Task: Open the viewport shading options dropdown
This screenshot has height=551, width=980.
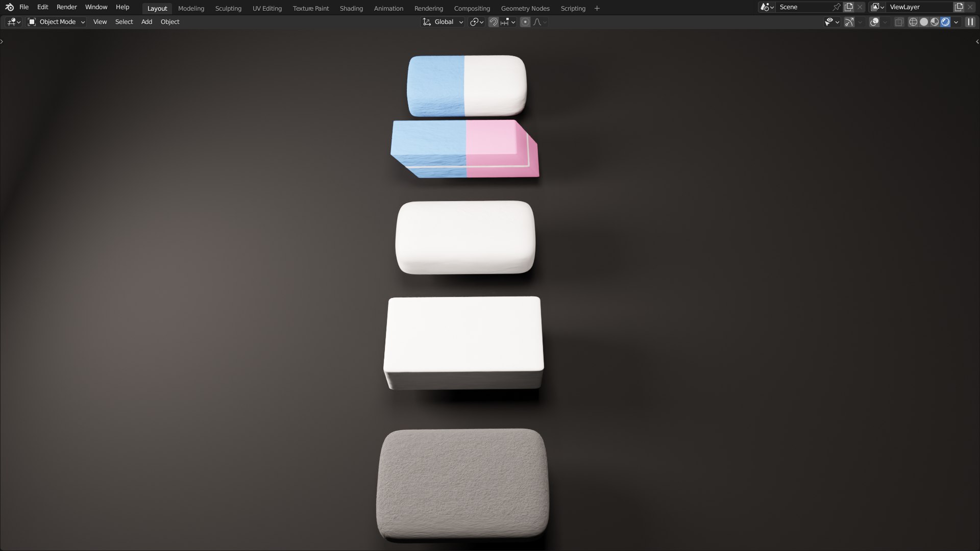Action: coord(956,22)
